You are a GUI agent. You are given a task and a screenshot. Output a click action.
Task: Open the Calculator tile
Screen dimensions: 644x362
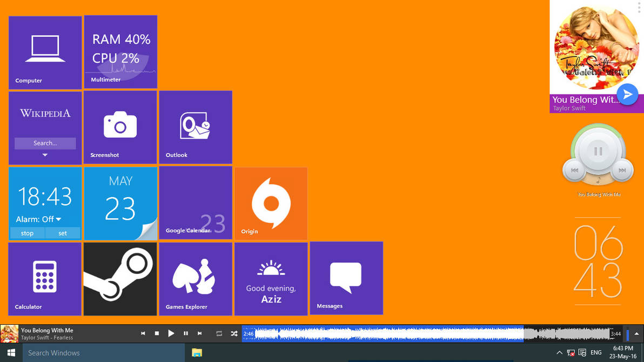pos(45,279)
